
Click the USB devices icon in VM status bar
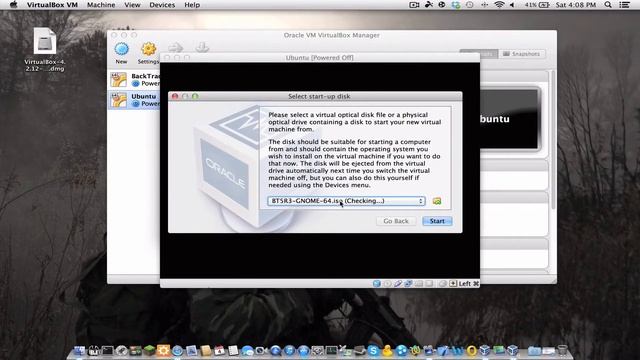pyautogui.click(x=398, y=283)
